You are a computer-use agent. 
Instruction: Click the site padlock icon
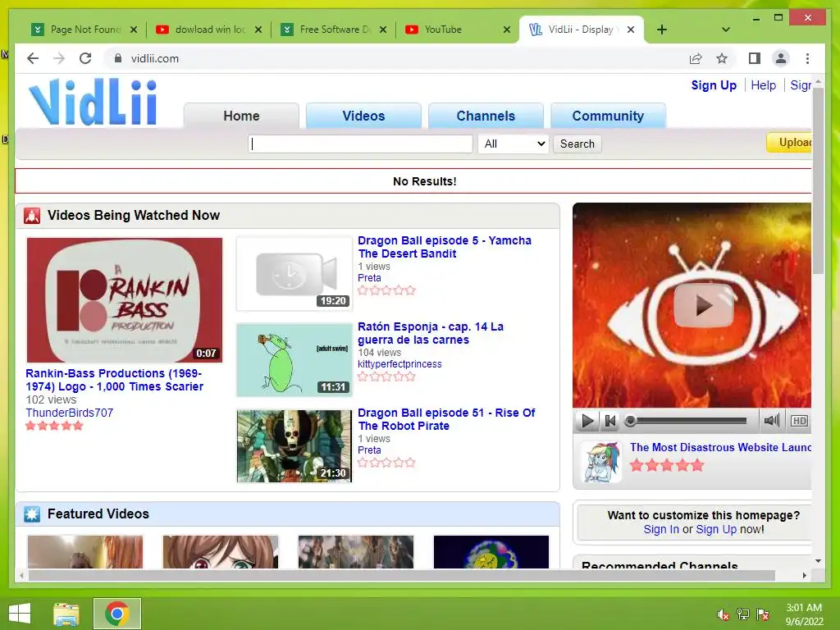(118, 58)
